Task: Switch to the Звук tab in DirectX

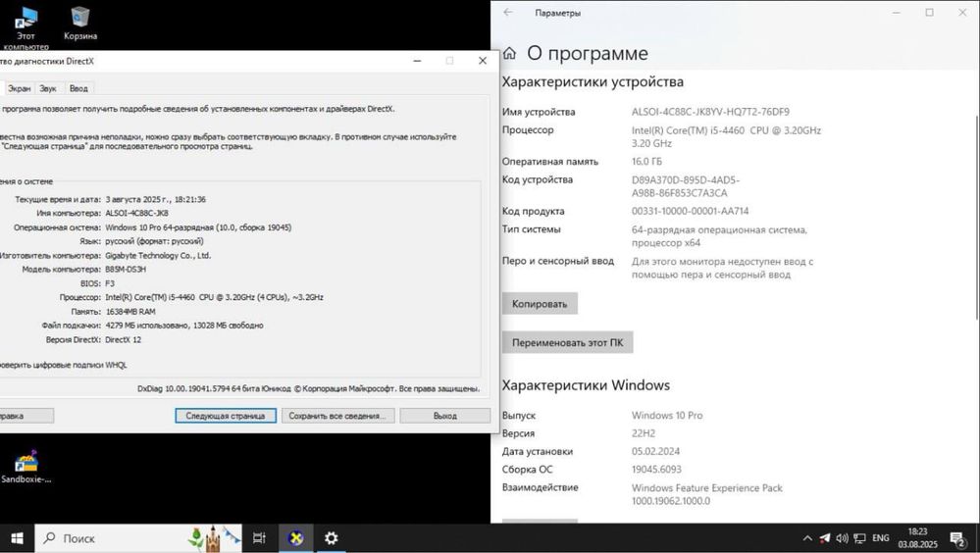Action: pos(48,88)
